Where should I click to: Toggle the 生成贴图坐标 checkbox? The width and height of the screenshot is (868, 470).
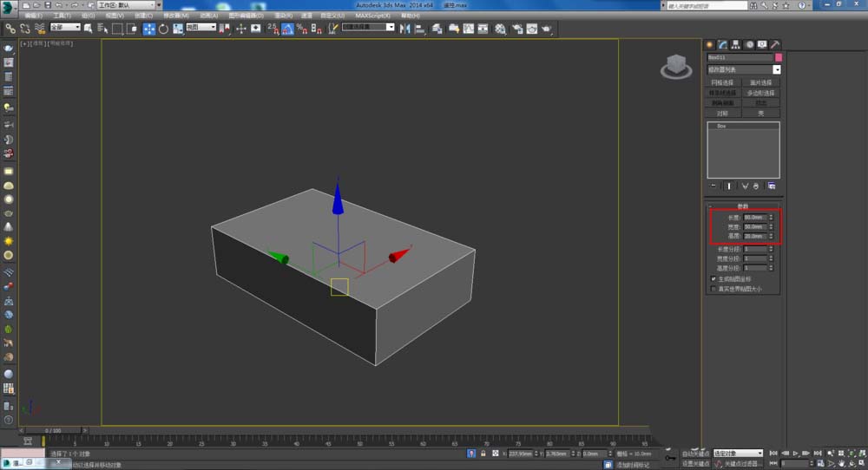click(713, 279)
